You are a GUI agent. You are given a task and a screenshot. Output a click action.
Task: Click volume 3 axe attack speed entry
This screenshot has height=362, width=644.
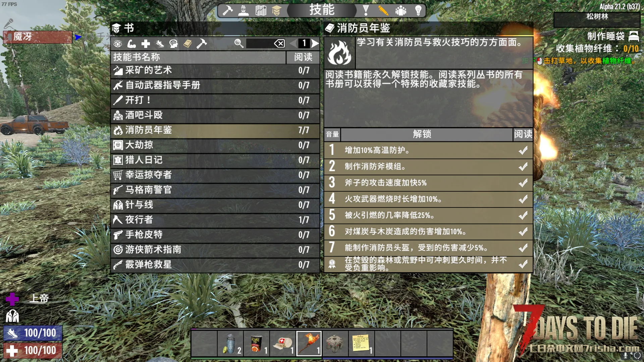[x=428, y=183]
